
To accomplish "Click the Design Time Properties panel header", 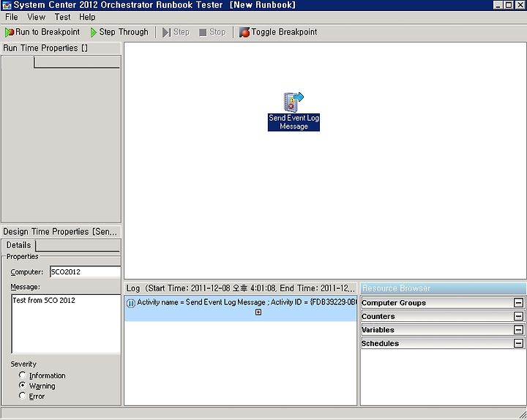I will [61, 231].
